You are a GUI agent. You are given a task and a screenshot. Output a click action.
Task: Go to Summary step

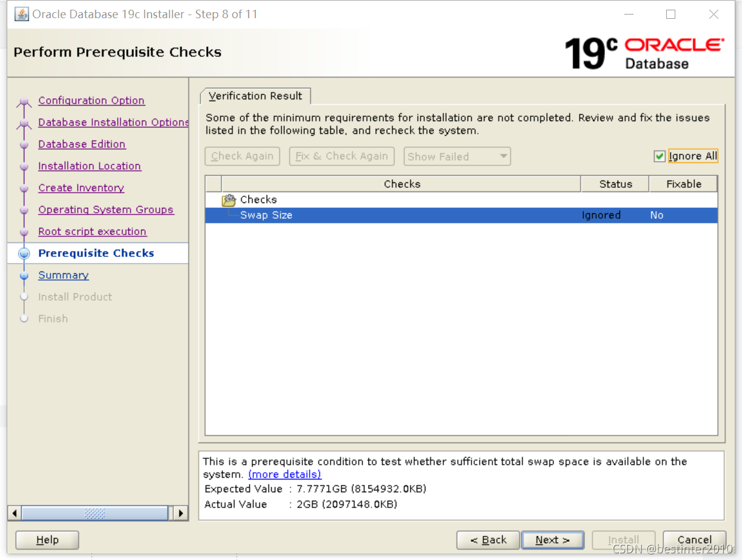[x=64, y=275]
